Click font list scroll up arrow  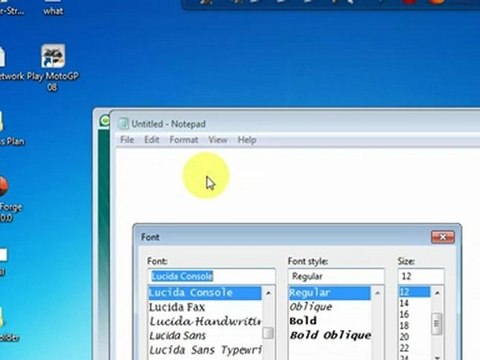coord(268,293)
